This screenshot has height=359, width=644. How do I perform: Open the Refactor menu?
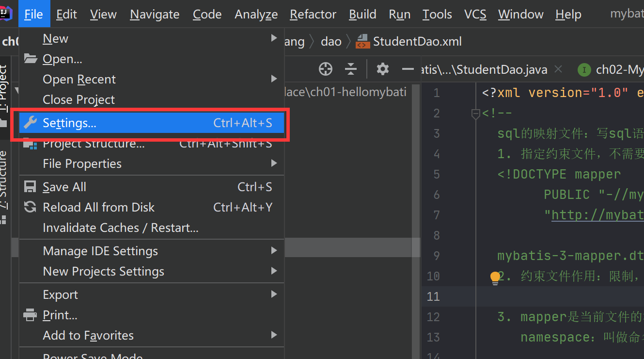pyautogui.click(x=313, y=15)
